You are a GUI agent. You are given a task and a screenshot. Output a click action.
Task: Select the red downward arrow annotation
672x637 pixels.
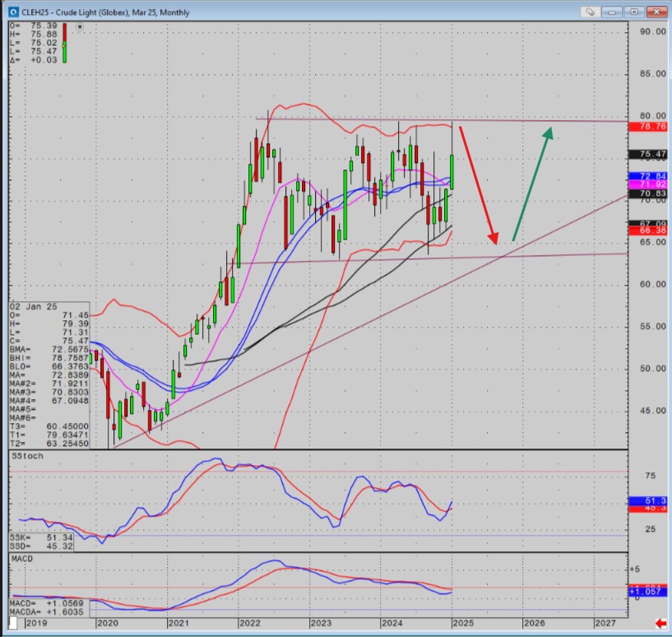point(477,185)
